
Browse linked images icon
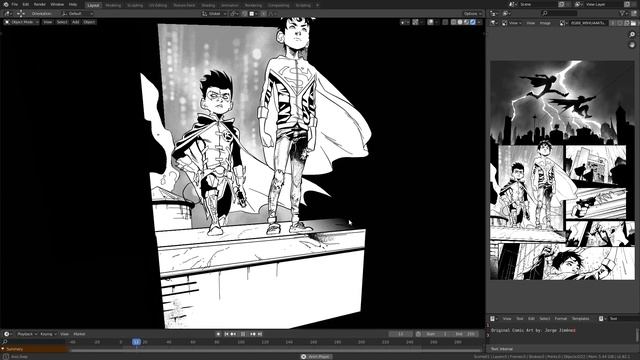pos(564,23)
